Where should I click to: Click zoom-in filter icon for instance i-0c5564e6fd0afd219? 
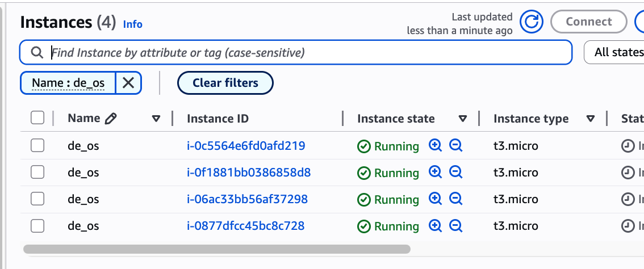(x=436, y=145)
